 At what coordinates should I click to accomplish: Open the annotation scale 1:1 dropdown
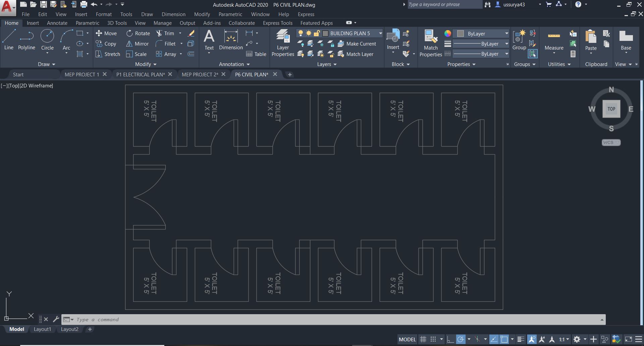[564, 339]
